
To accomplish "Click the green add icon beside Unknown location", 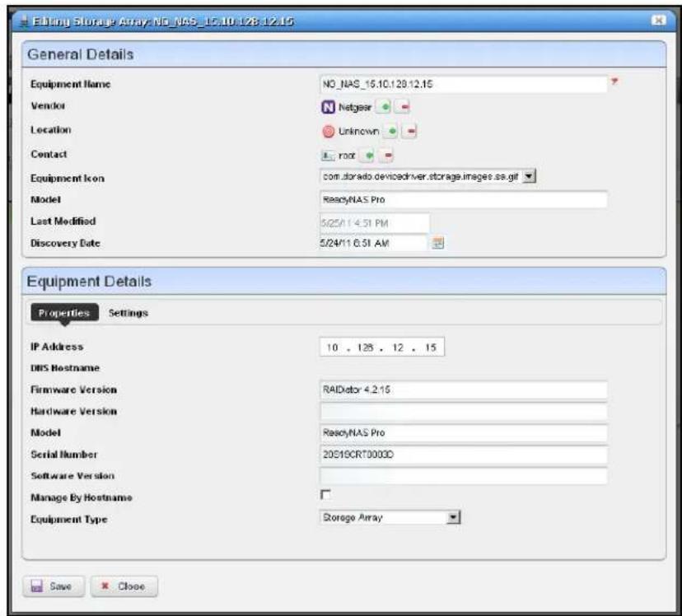I will (x=392, y=131).
